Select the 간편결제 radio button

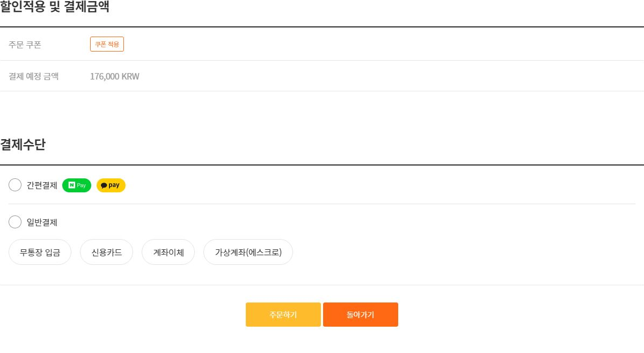pos(15,185)
